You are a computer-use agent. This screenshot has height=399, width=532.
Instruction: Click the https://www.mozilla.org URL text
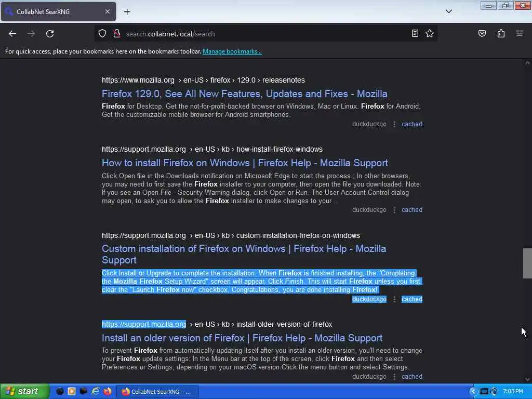pyautogui.click(x=138, y=80)
